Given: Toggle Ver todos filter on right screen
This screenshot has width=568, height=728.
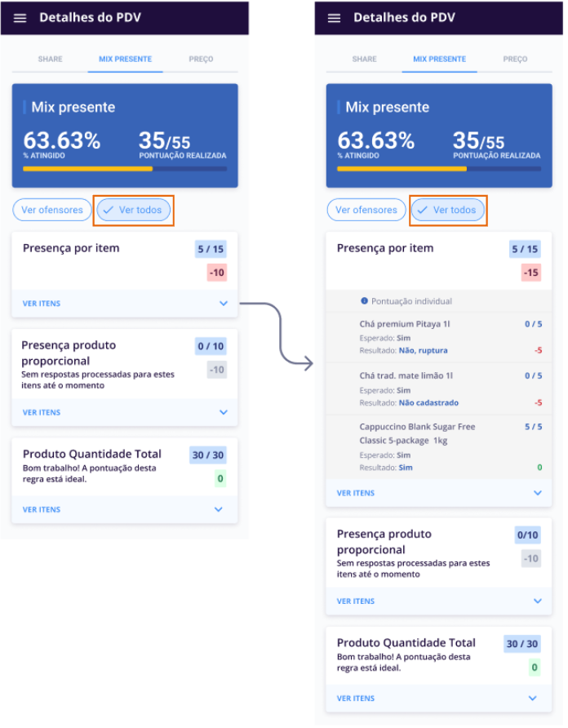Looking at the screenshot, I should click(x=447, y=210).
